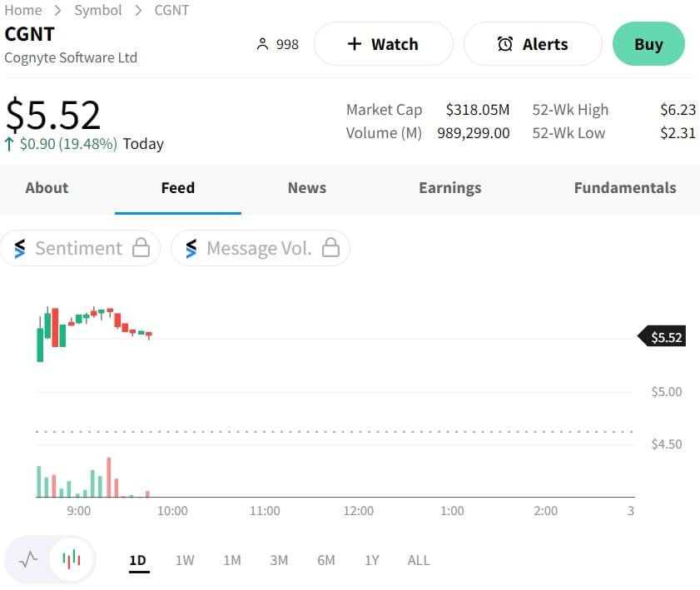
Task: Click the Stocktwits logo beside Sentiment
Action: [x=20, y=248]
